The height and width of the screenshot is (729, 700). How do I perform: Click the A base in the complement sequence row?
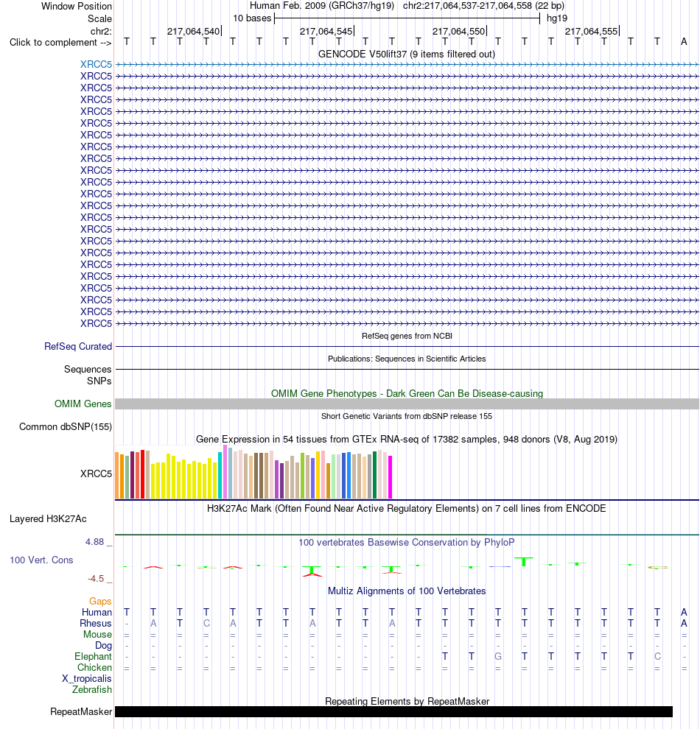pos(684,41)
